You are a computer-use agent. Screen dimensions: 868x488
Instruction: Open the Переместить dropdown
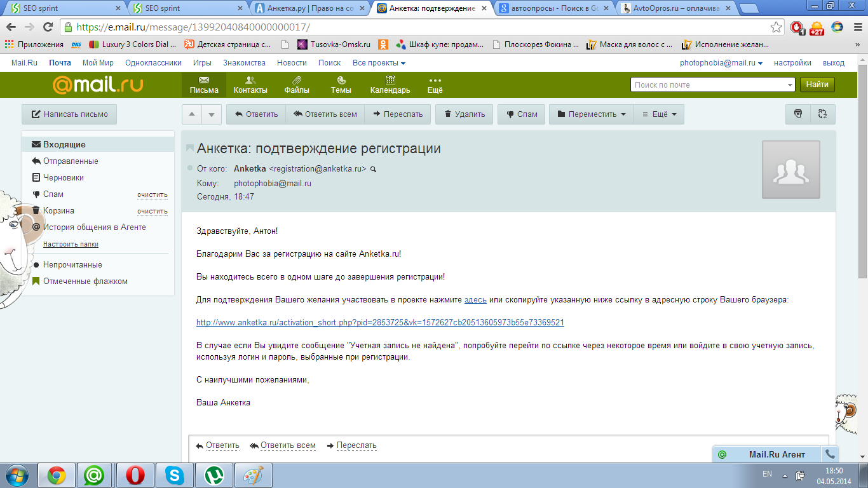click(592, 114)
